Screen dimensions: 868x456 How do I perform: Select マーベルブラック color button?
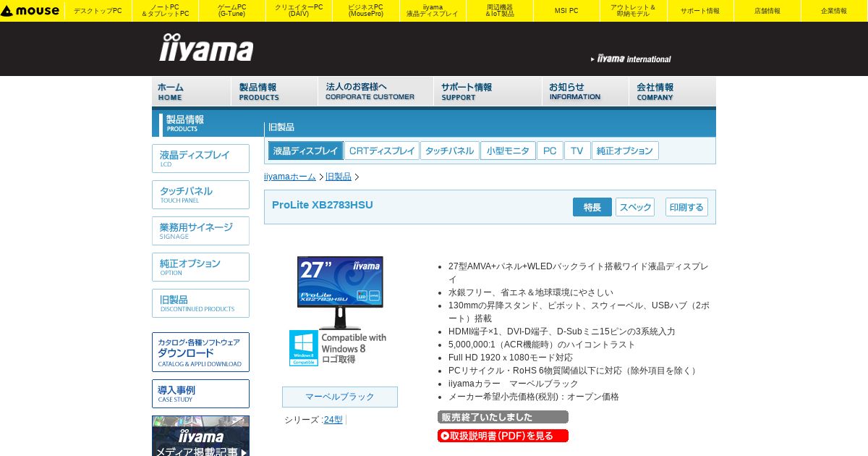coord(340,397)
